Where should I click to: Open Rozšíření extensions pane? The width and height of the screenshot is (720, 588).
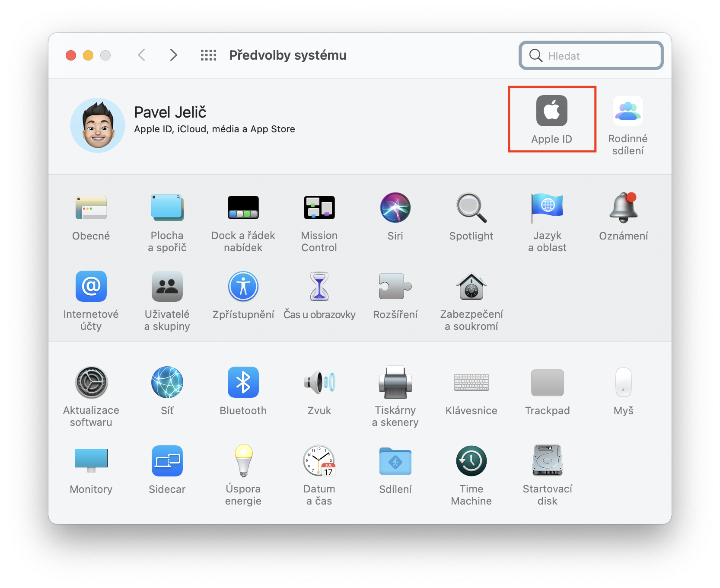(x=395, y=296)
